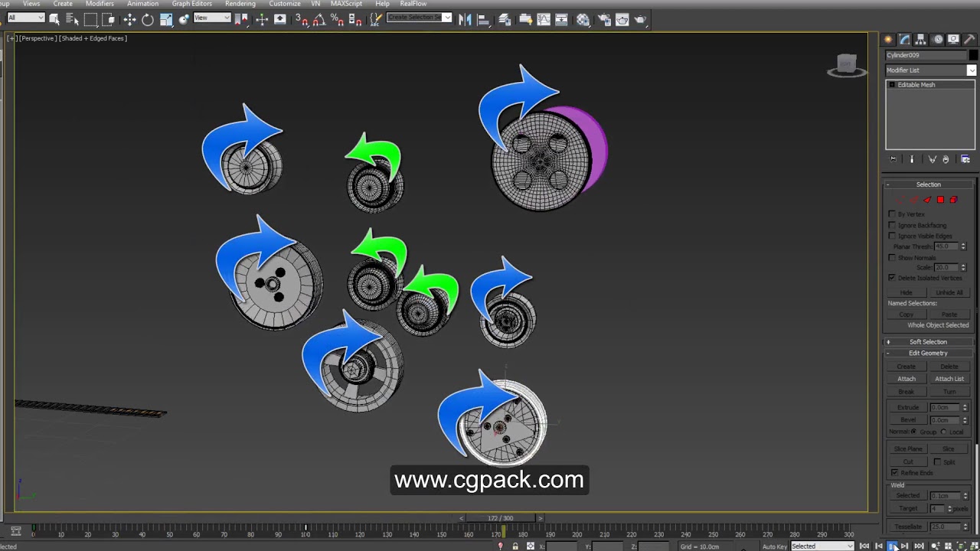Click the viewport ViewCube
The image size is (980, 551).
(847, 67)
